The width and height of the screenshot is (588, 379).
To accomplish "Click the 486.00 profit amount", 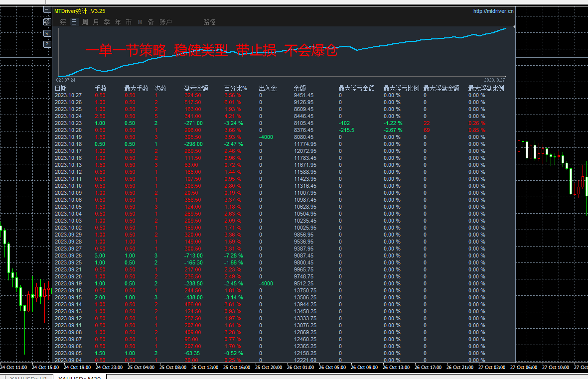I will (x=193, y=305).
